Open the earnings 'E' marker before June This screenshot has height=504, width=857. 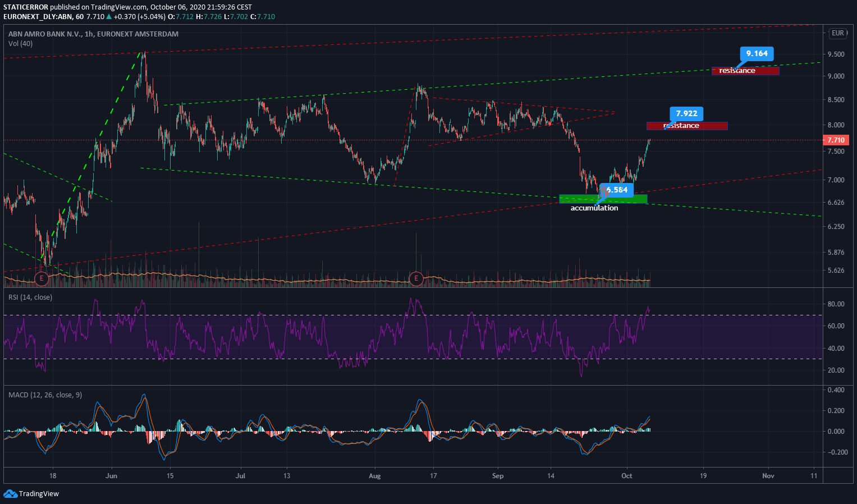pos(41,278)
